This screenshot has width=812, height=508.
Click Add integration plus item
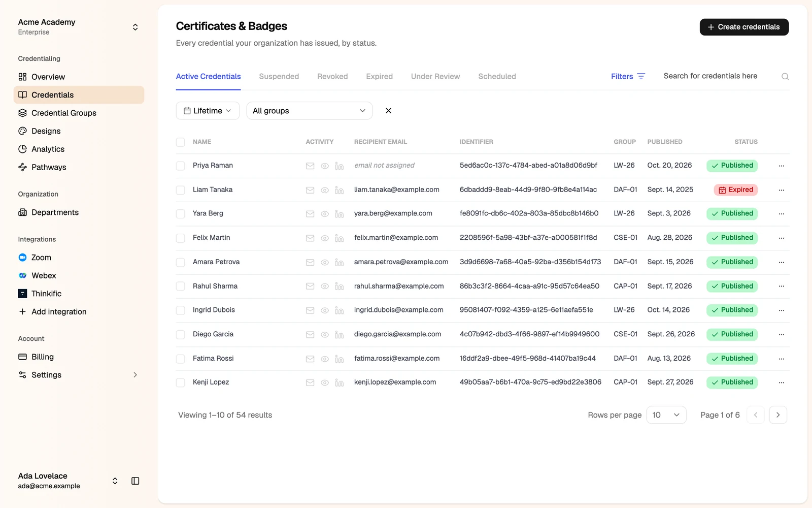pos(79,311)
